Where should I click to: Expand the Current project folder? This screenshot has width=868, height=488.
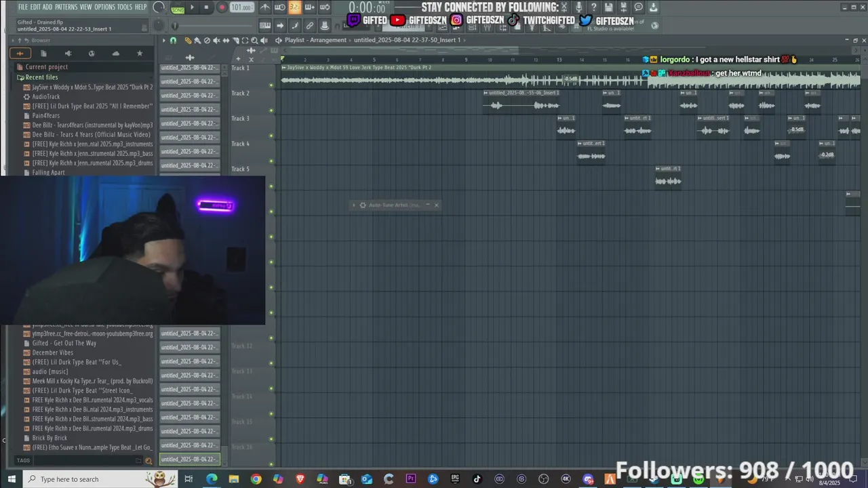click(x=46, y=67)
